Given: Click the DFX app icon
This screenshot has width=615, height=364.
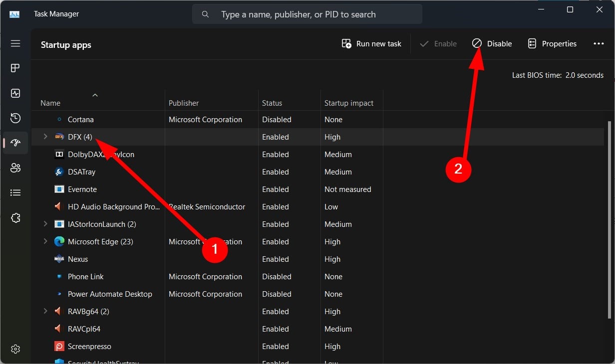Looking at the screenshot, I should point(59,137).
